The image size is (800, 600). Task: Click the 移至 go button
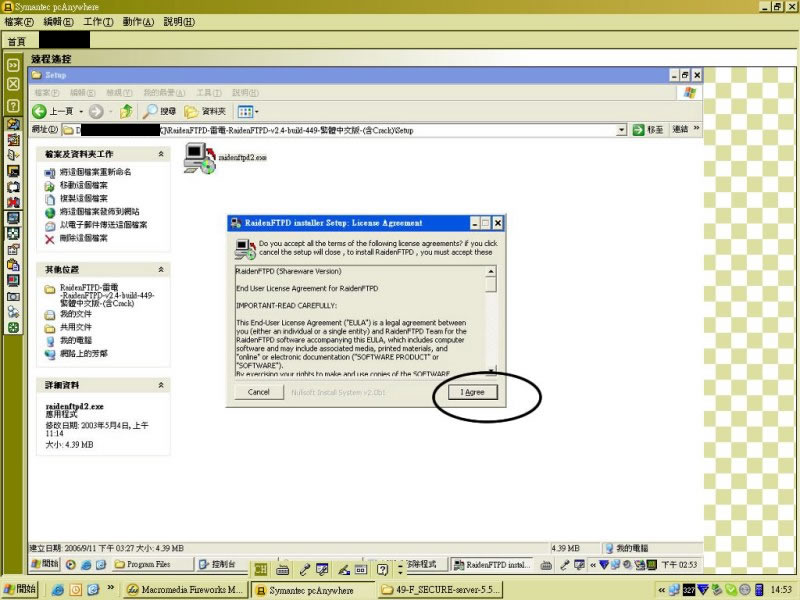coord(648,130)
